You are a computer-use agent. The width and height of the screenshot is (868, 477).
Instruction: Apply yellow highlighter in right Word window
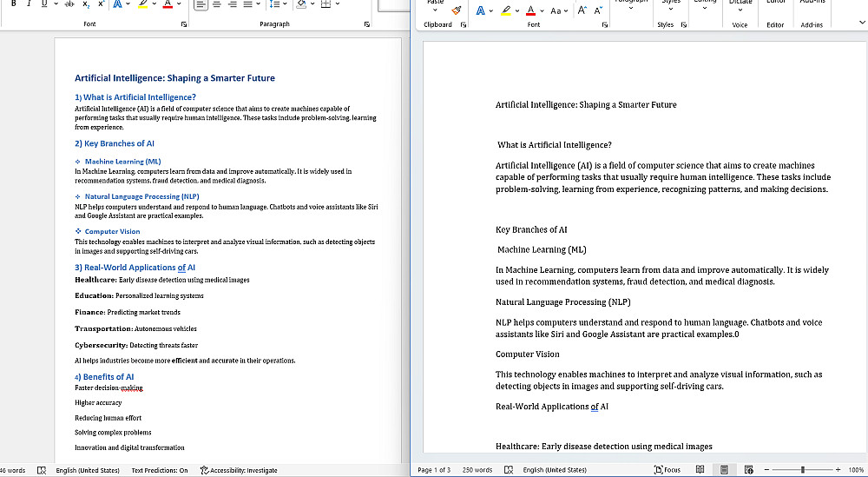click(x=506, y=10)
